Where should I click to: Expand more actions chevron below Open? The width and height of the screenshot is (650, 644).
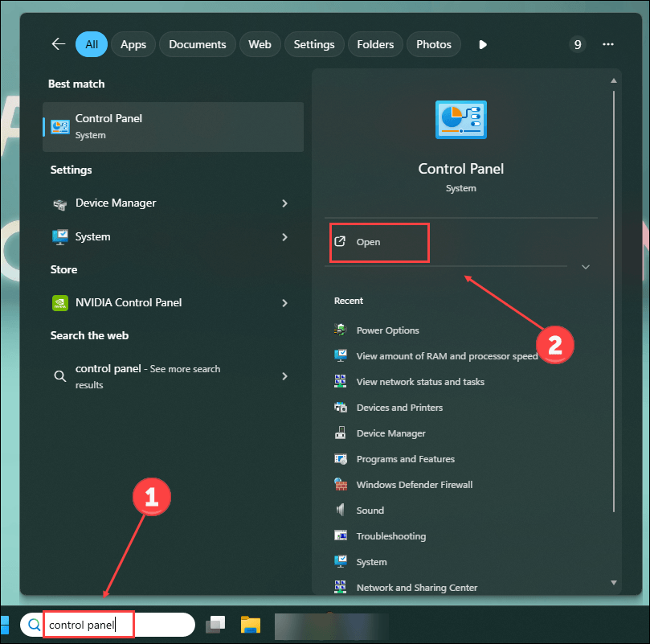[585, 267]
